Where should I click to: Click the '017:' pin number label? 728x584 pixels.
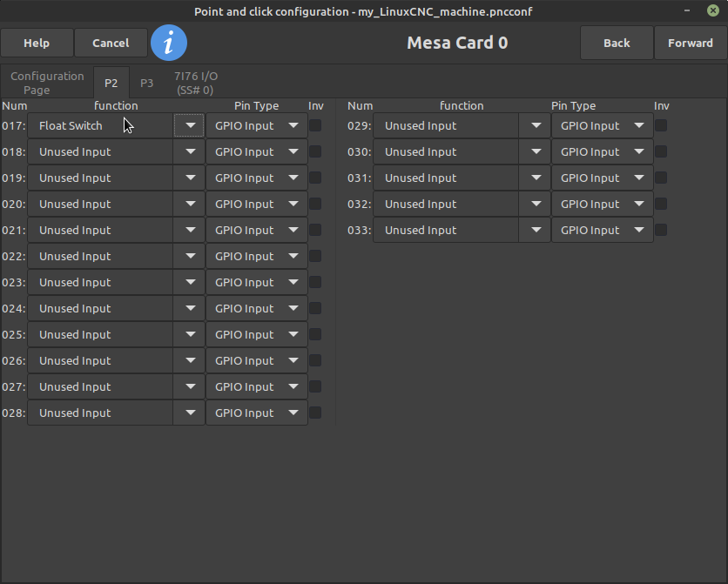click(14, 125)
